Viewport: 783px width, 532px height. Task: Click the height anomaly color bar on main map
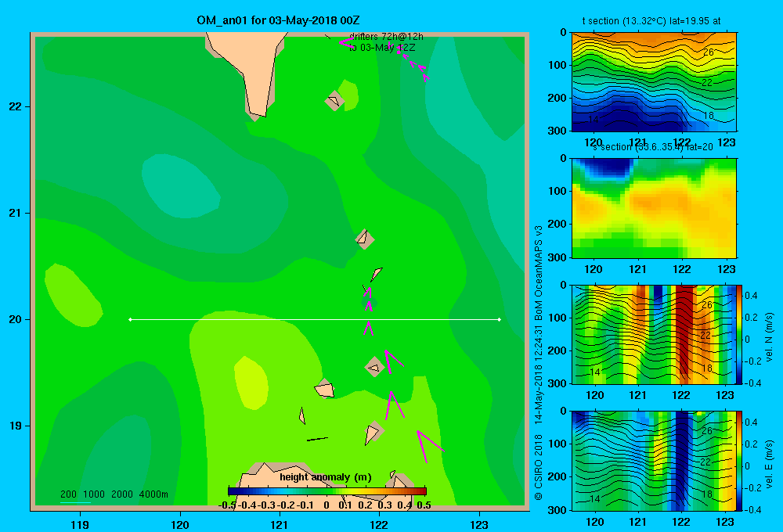pyautogui.click(x=327, y=491)
